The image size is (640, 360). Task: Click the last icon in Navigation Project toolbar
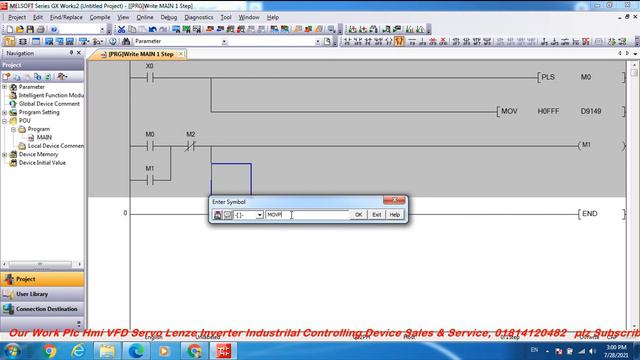(62, 77)
